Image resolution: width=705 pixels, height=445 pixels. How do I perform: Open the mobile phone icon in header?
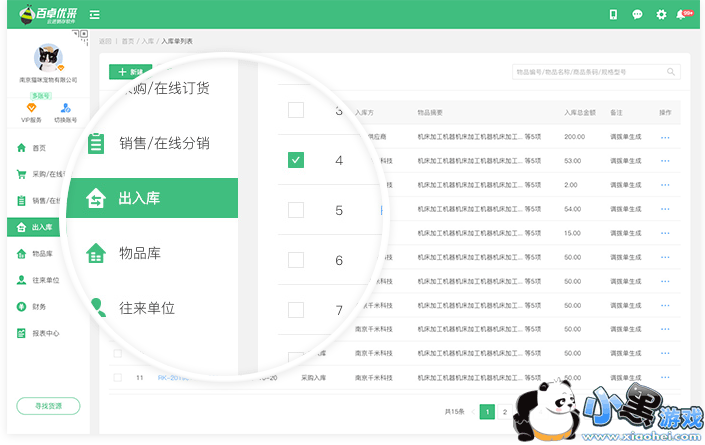pyautogui.click(x=613, y=14)
